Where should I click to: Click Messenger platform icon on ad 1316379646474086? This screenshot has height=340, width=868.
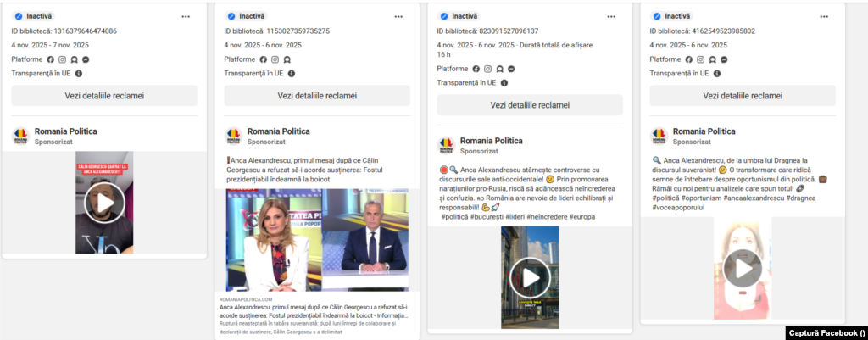[x=86, y=59]
